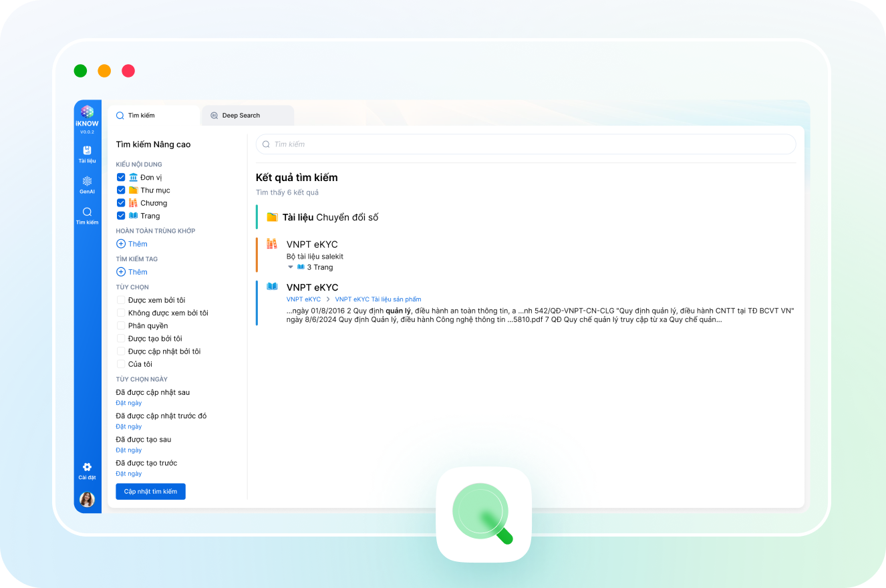Set date for Đã được tạo trước

(128, 474)
